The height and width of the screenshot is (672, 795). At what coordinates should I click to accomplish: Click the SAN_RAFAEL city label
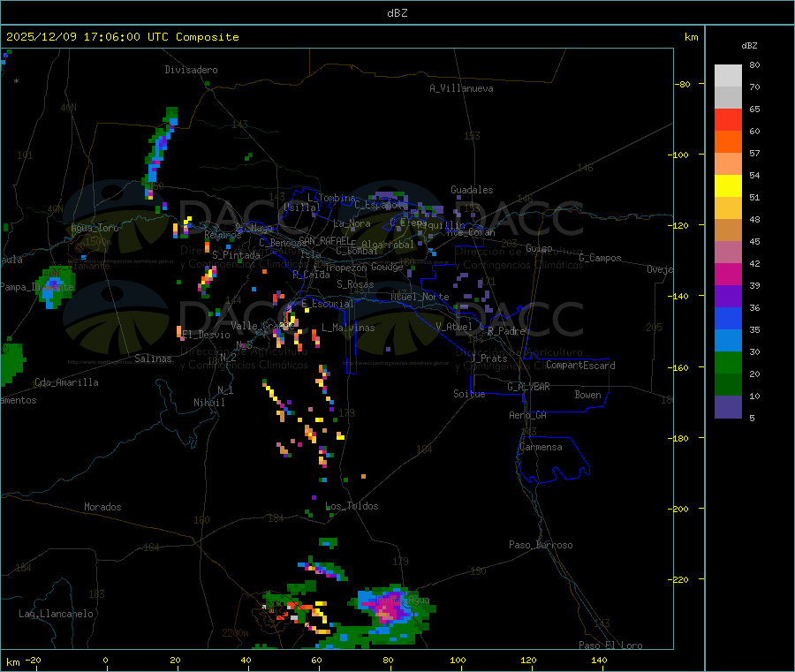(324, 241)
